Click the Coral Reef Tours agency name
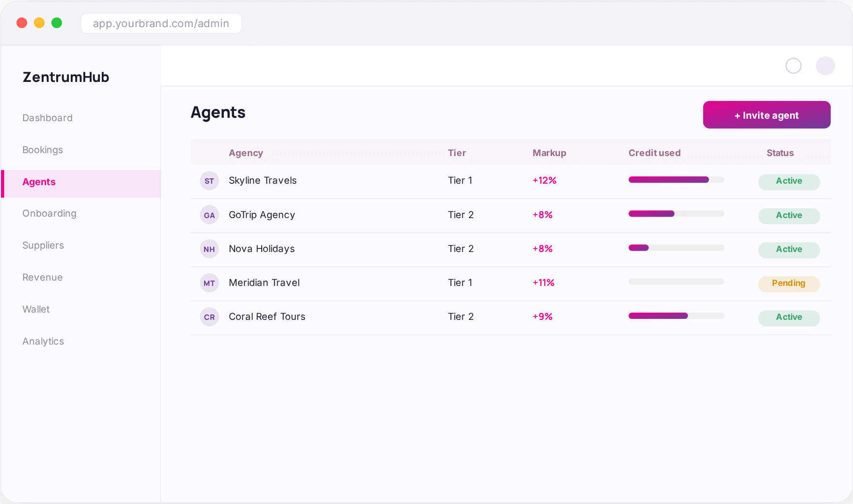Viewport: 853px width, 504px height. [267, 317]
